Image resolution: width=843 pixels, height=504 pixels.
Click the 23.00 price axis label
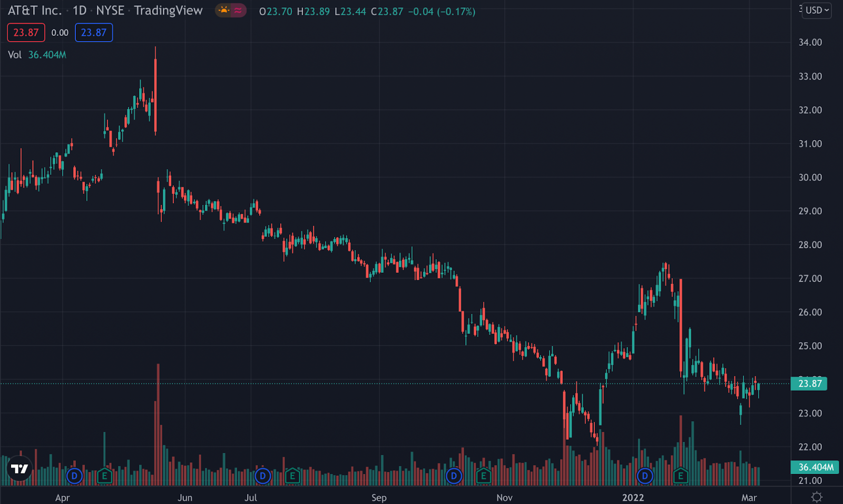[x=810, y=413]
